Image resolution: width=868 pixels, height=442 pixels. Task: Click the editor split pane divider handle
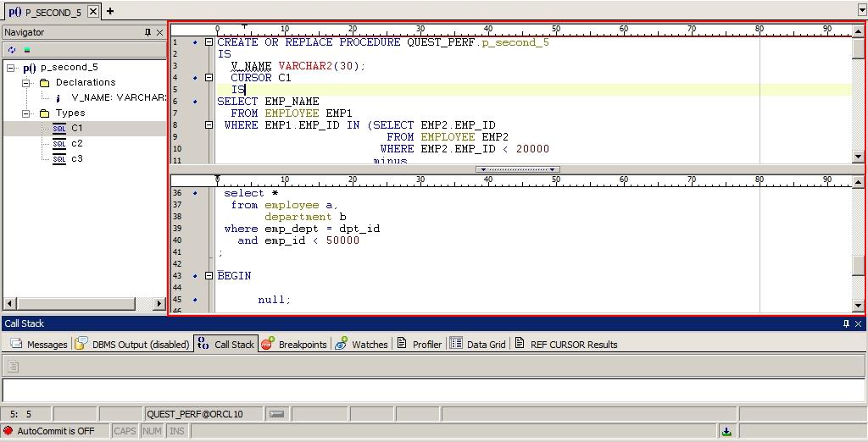[517, 169]
